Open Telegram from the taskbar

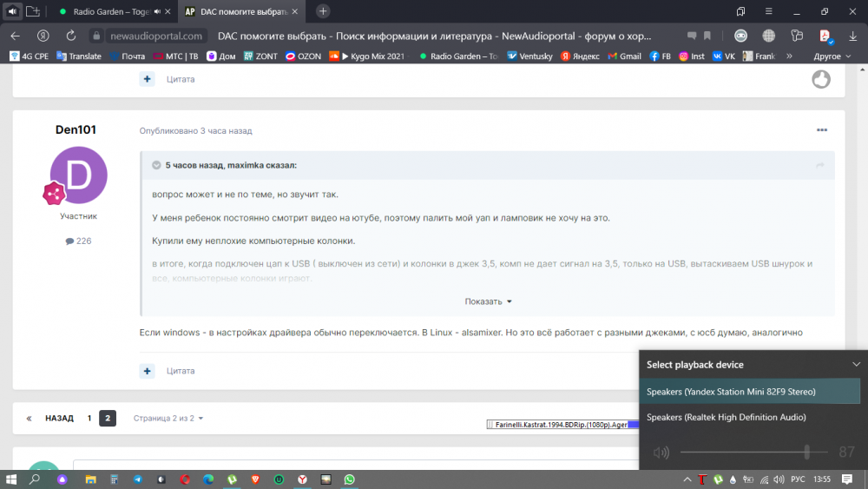point(138,479)
